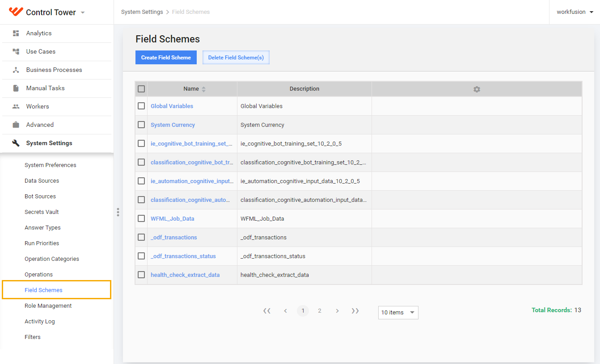Open Answer Types submenu item

[x=42, y=228]
